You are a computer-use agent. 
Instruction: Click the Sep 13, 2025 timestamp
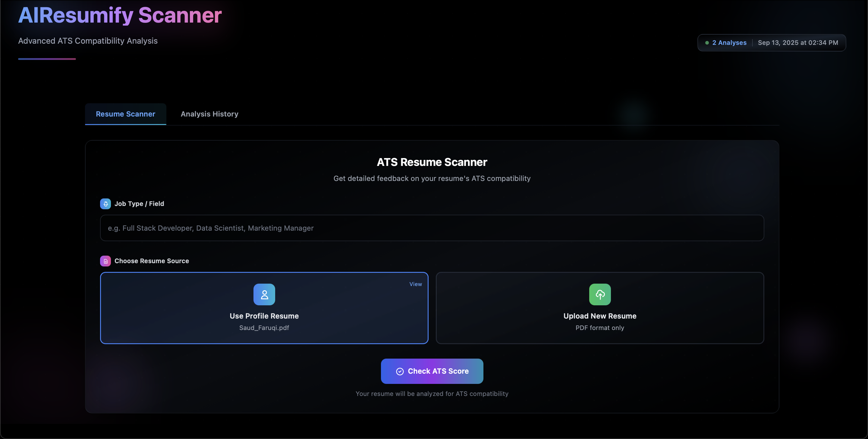pos(798,43)
